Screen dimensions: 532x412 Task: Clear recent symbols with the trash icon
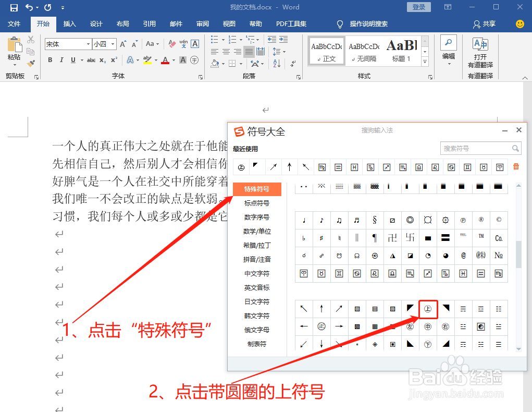click(516, 167)
